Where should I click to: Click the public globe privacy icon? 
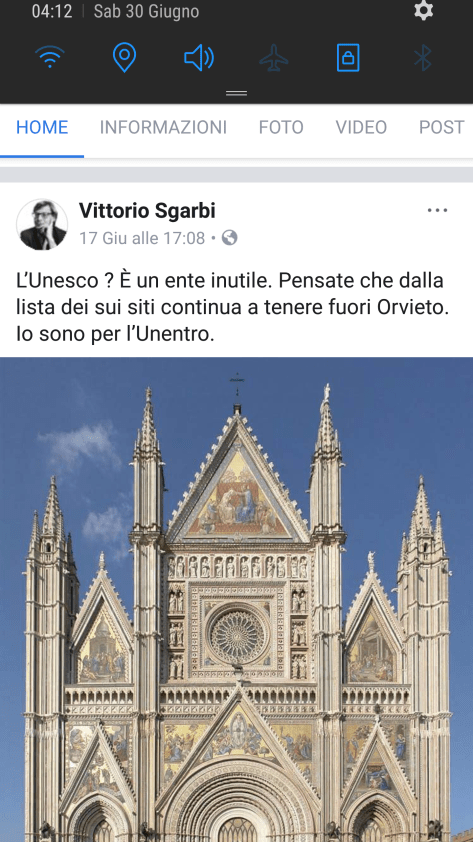pyautogui.click(x=230, y=237)
